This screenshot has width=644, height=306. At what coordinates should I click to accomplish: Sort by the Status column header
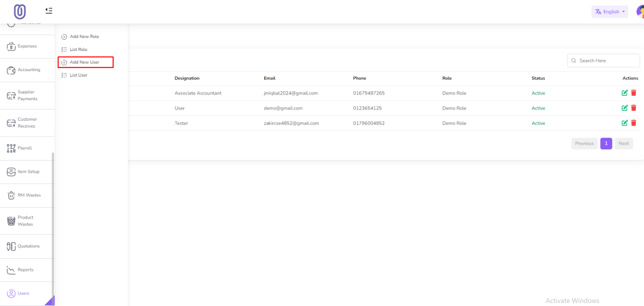point(538,78)
